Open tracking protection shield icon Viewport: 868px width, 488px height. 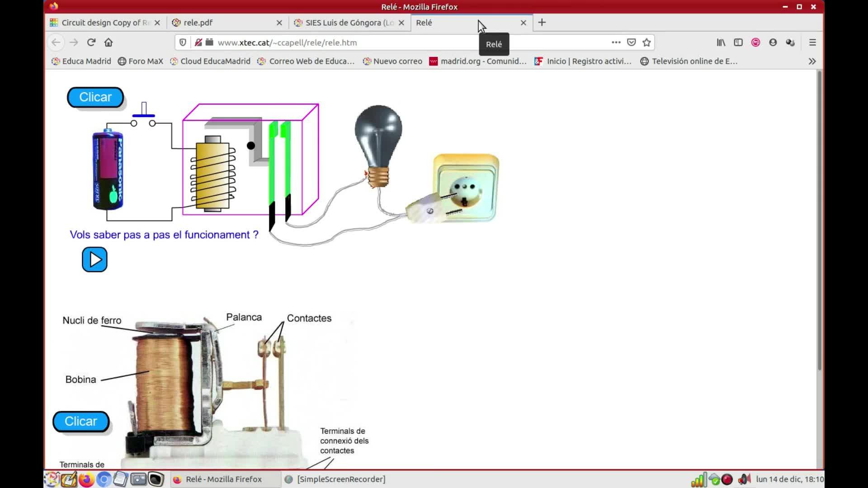click(x=183, y=42)
